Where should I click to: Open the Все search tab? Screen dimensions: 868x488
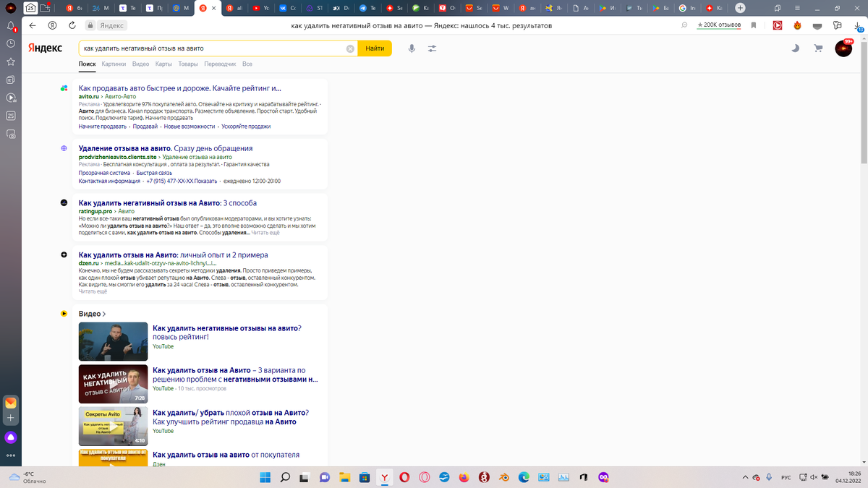point(247,64)
